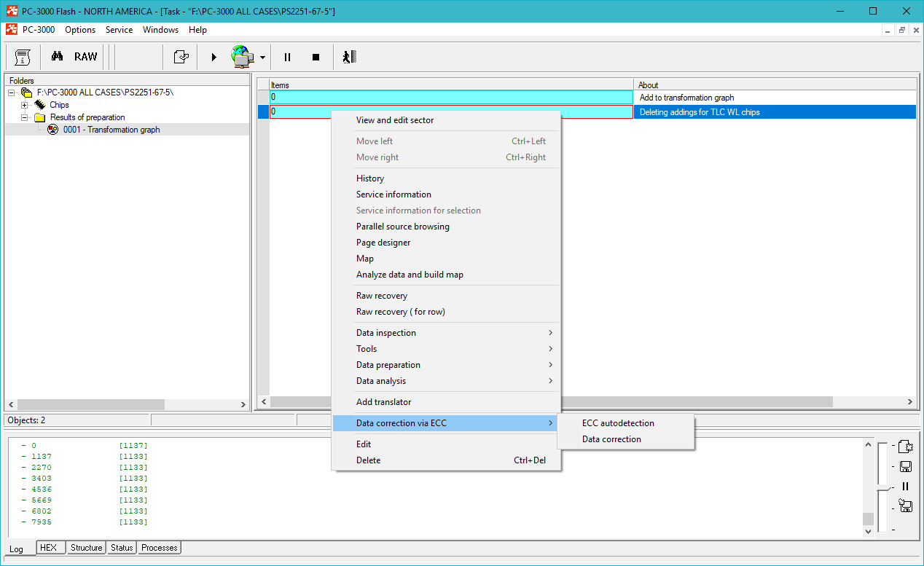Click the PC-3000 logo in the menu bar
Image resolution: width=924 pixels, height=566 pixels.
pyautogui.click(x=12, y=30)
